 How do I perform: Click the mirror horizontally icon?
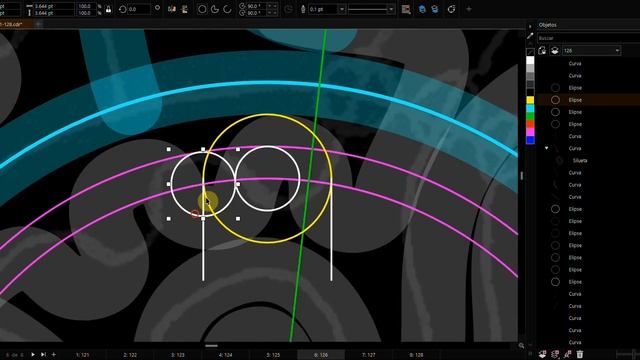click(x=172, y=9)
